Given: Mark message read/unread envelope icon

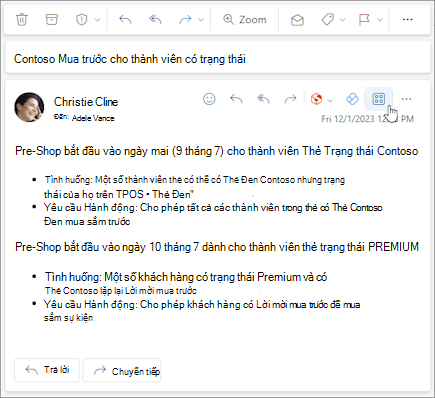Looking at the screenshot, I should tap(297, 20).
